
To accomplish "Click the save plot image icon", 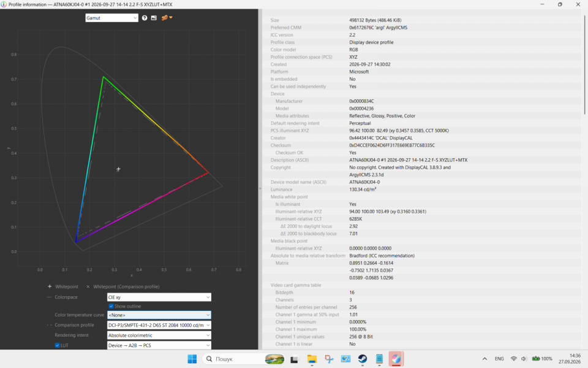I will pyautogui.click(x=154, y=18).
